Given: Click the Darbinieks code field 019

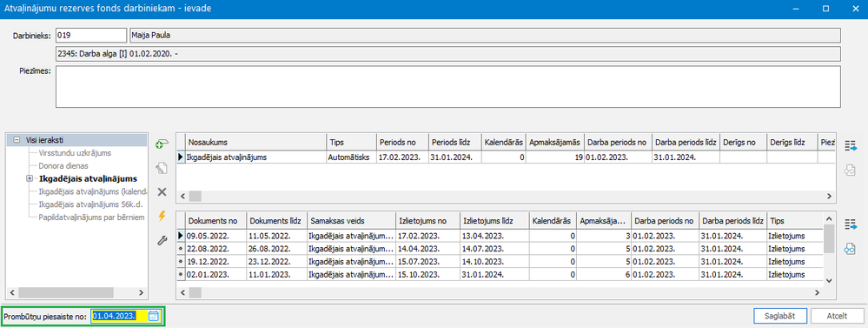Looking at the screenshot, I should [x=91, y=36].
